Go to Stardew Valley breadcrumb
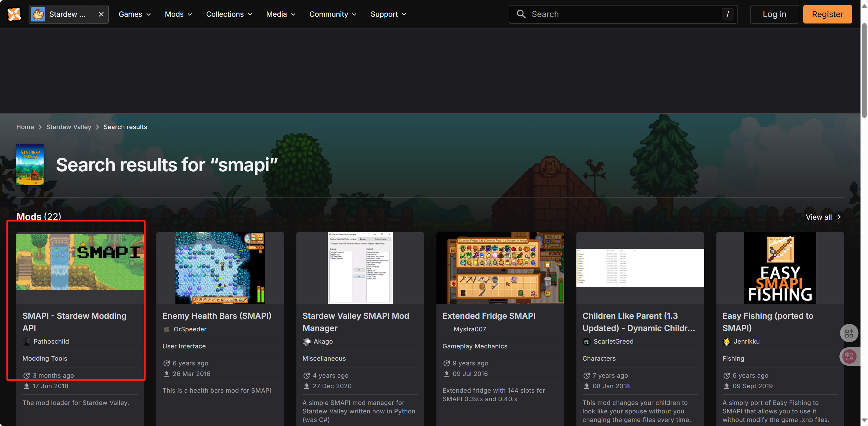The height and width of the screenshot is (426, 868). point(69,127)
